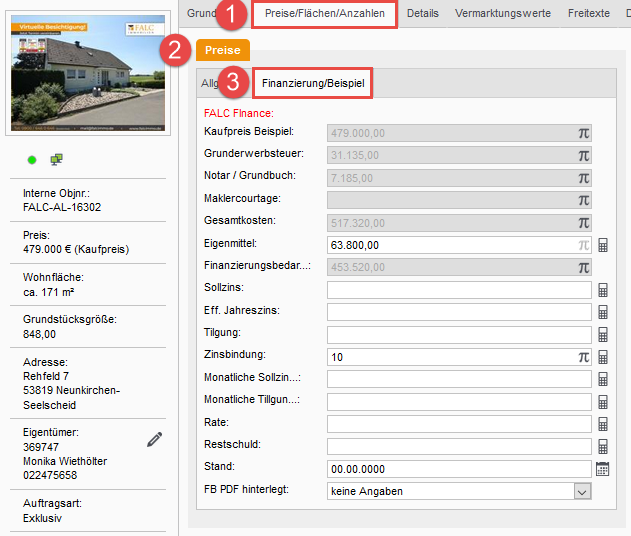Click calculator icon next to Restschuld
This screenshot has height=536, width=631.
pyautogui.click(x=603, y=447)
